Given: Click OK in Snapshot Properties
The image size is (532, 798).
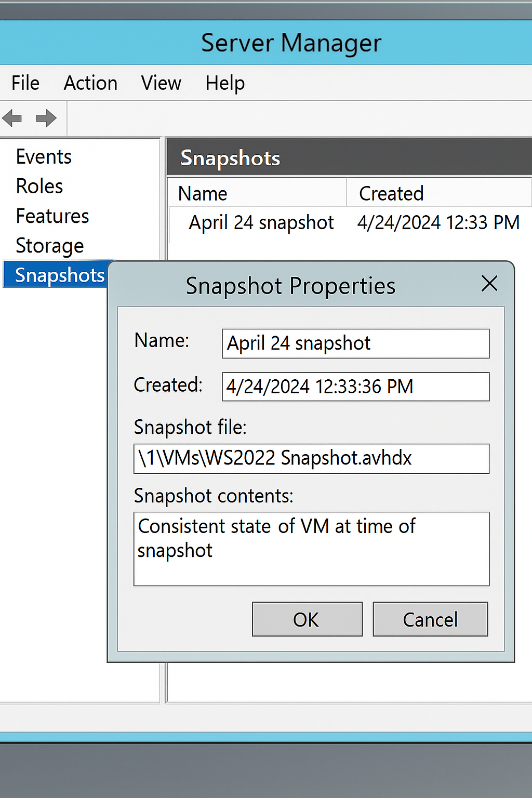Looking at the screenshot, I should coord(307,619).
